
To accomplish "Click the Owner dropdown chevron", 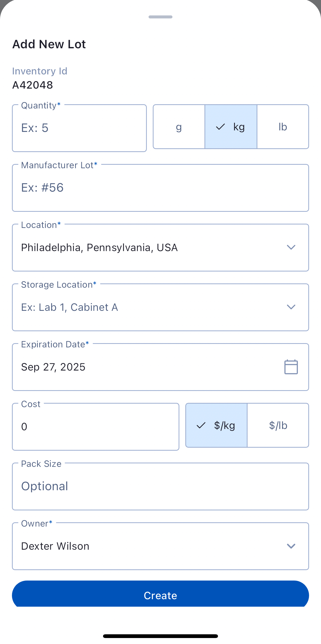I will tap(291, 546).
